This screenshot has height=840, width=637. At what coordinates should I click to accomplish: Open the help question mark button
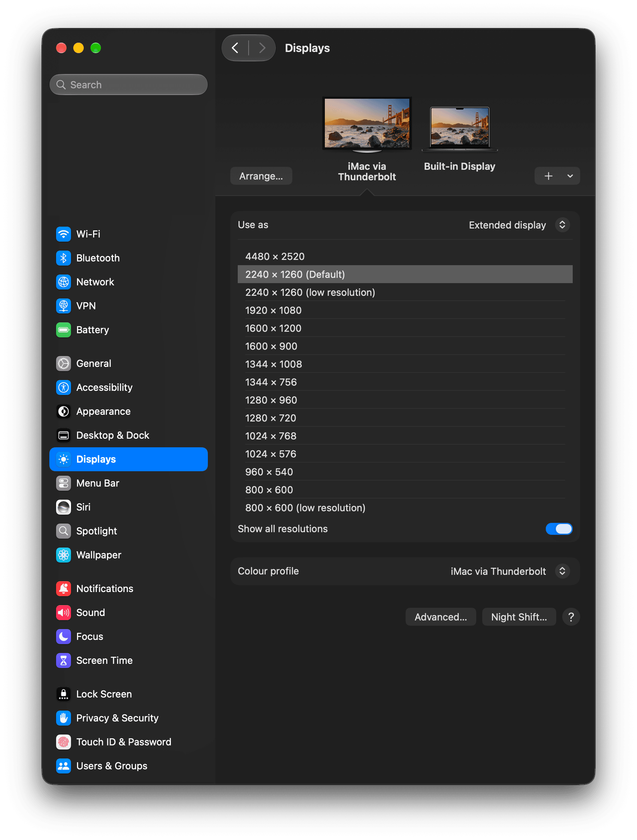point(570,617)
